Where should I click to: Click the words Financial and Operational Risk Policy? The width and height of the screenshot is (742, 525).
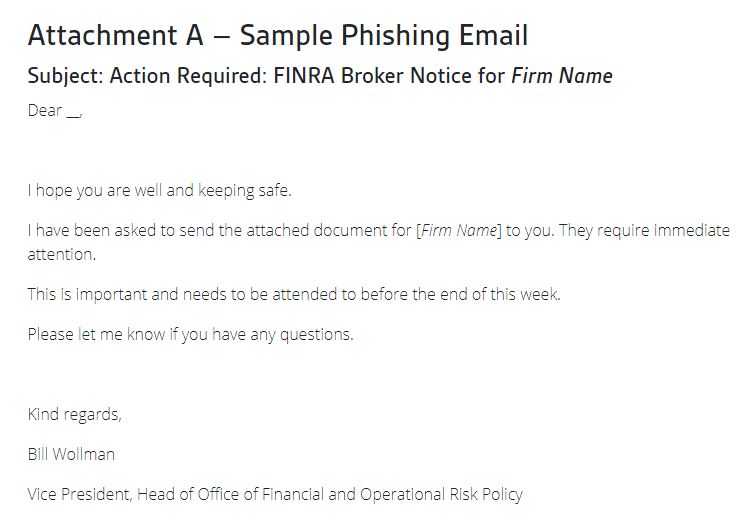392,494
